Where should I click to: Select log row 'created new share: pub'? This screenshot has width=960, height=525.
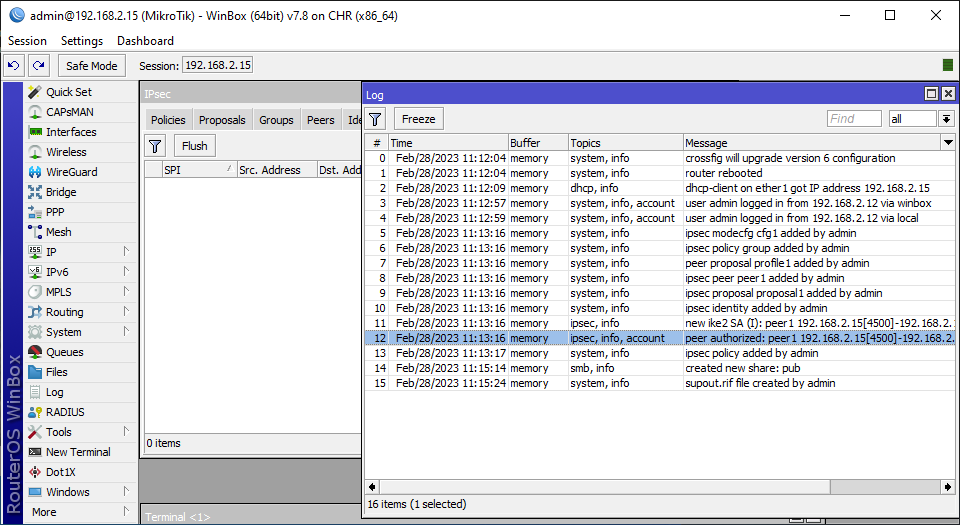coord(659,368)
